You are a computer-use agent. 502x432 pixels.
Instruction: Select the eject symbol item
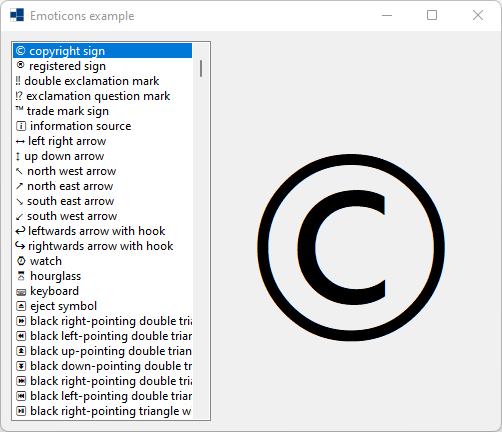102,306
